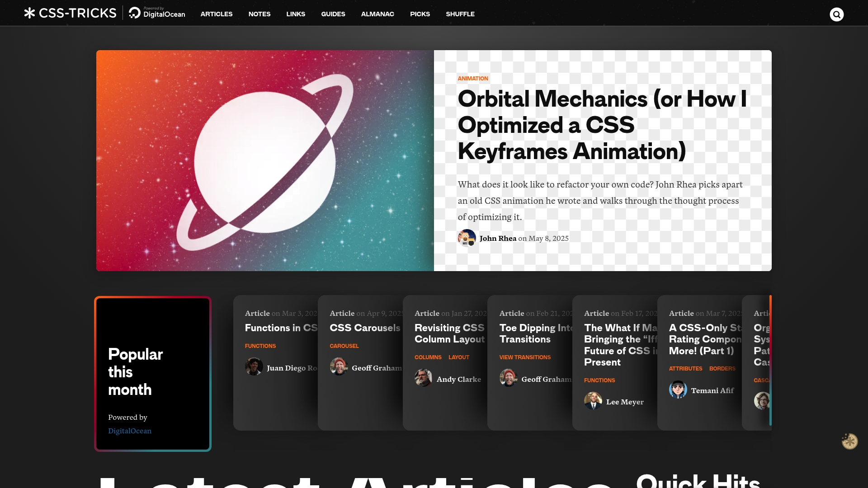Click the article excerpt starting 'What does it look like'
Image resolution: width=868 pixels, height=488 pixels.
[x=600, y=201]
